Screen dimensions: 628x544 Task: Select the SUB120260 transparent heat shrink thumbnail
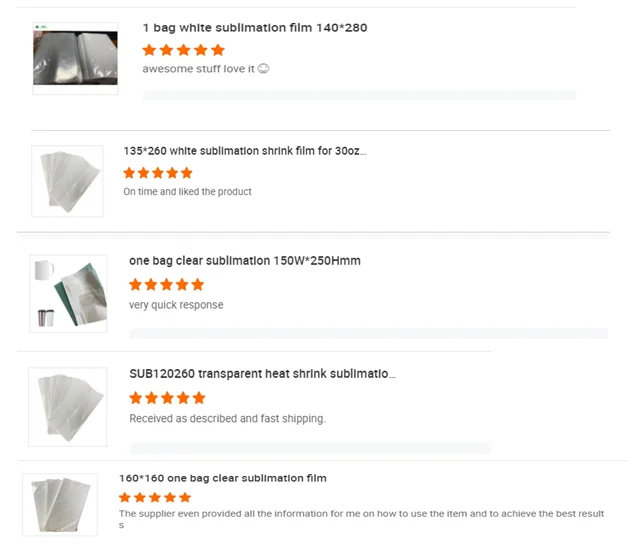pyautogui.click(x=68, y=407)
